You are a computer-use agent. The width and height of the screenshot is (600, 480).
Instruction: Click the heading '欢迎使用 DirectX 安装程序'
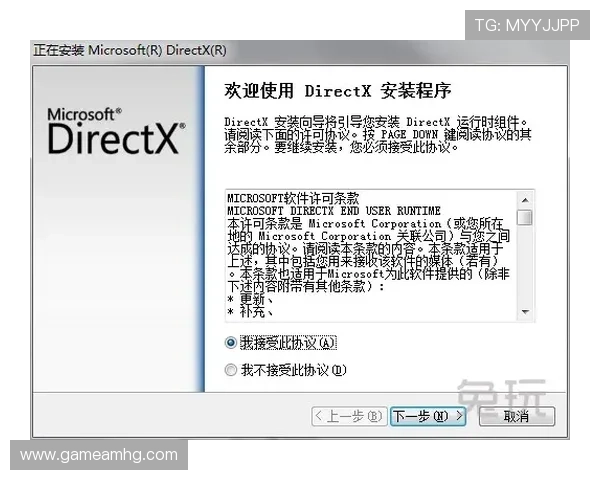[338, 91]
